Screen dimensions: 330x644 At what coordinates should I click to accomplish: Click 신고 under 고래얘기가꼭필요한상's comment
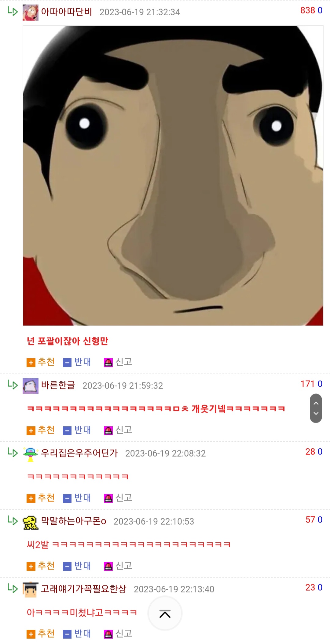click(x=118, y=634)
